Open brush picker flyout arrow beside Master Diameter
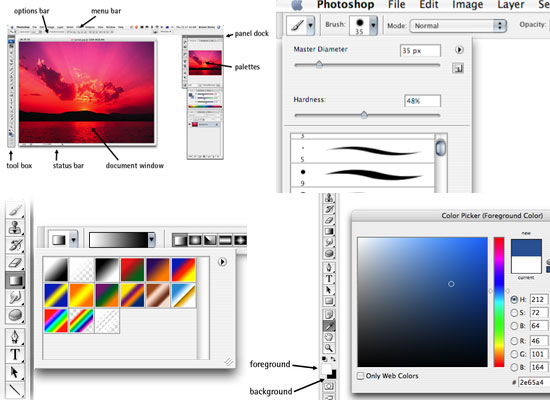The image size is (550, 400). (459, 50)
